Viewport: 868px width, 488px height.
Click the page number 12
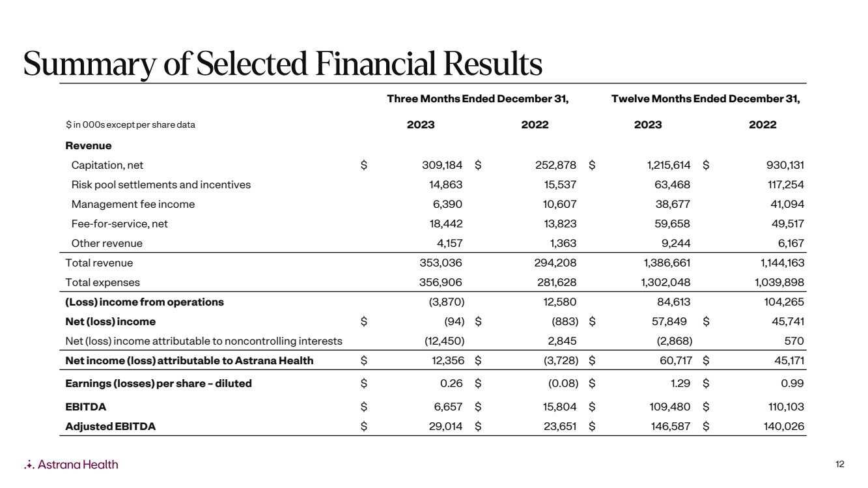[839, 465]
